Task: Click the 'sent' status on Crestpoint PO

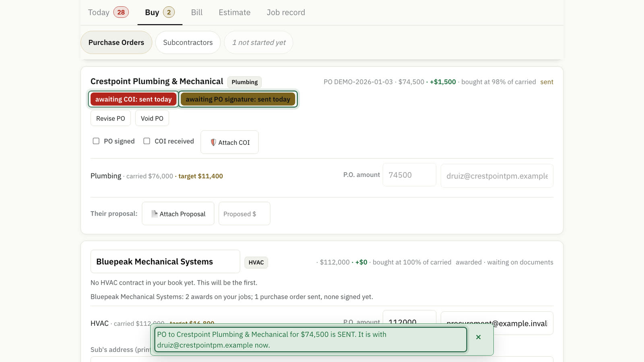Action: point(547,82)
